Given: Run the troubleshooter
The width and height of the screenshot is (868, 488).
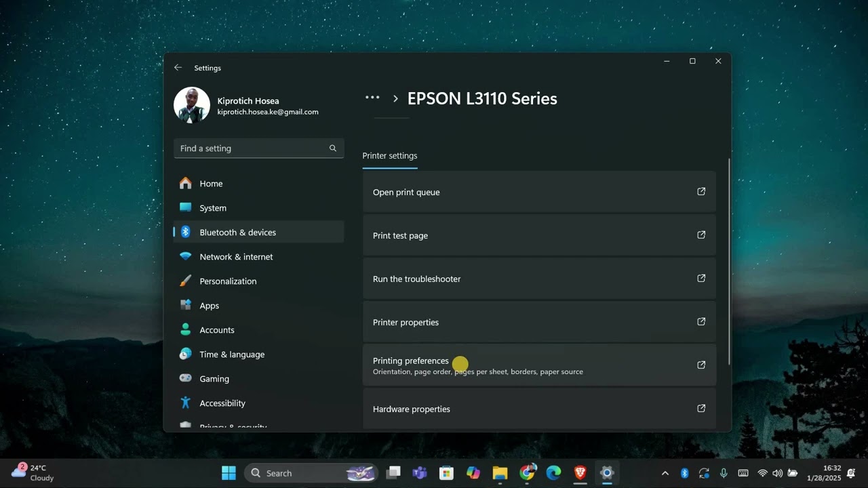Looking at the screenshot, I should tap(539, 279).
